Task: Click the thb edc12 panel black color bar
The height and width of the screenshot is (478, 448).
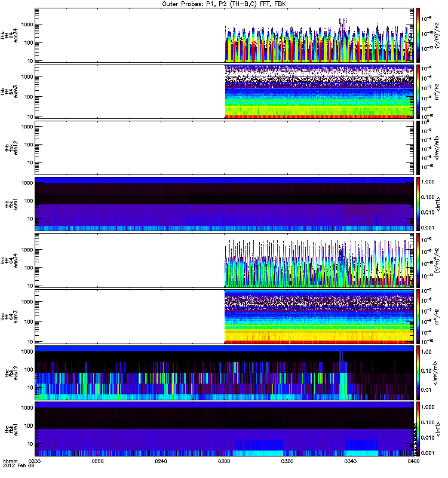Action: coord(418,148)
